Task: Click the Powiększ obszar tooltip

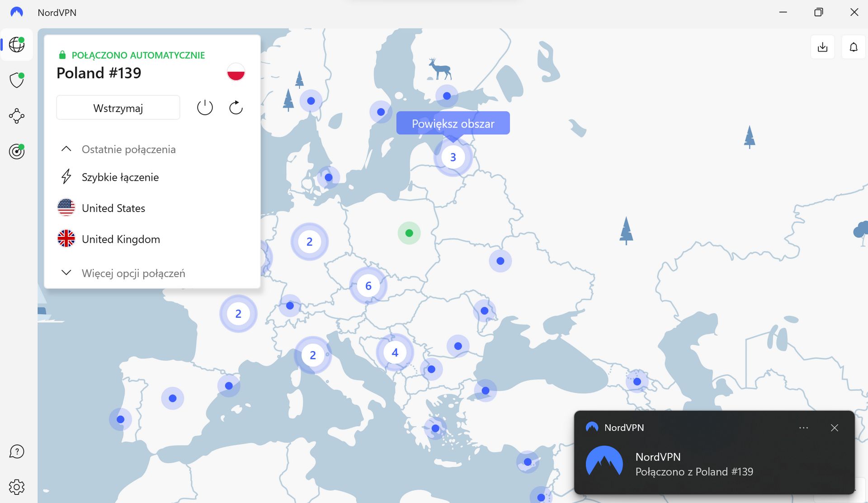Action: click(453, 123)
